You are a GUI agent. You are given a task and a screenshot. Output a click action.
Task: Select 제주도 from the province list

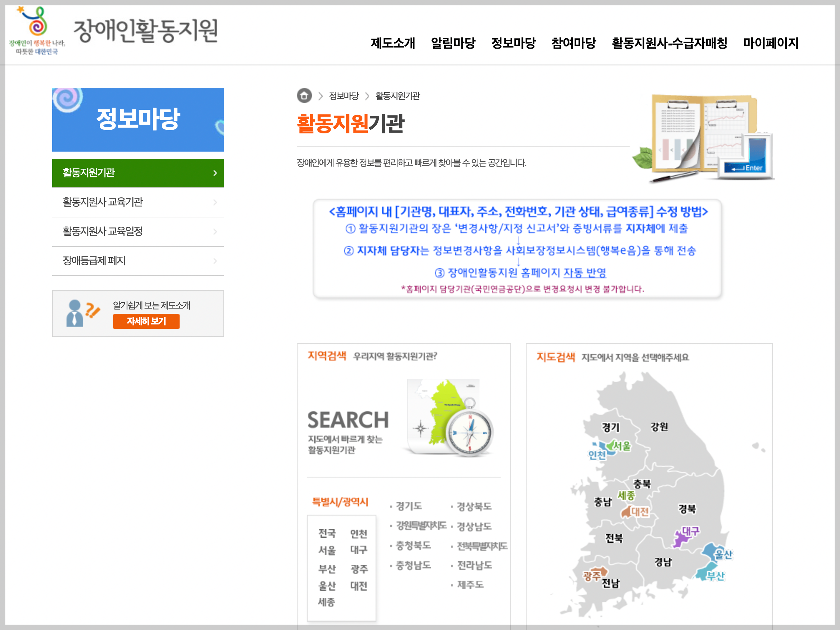(470, 585)
